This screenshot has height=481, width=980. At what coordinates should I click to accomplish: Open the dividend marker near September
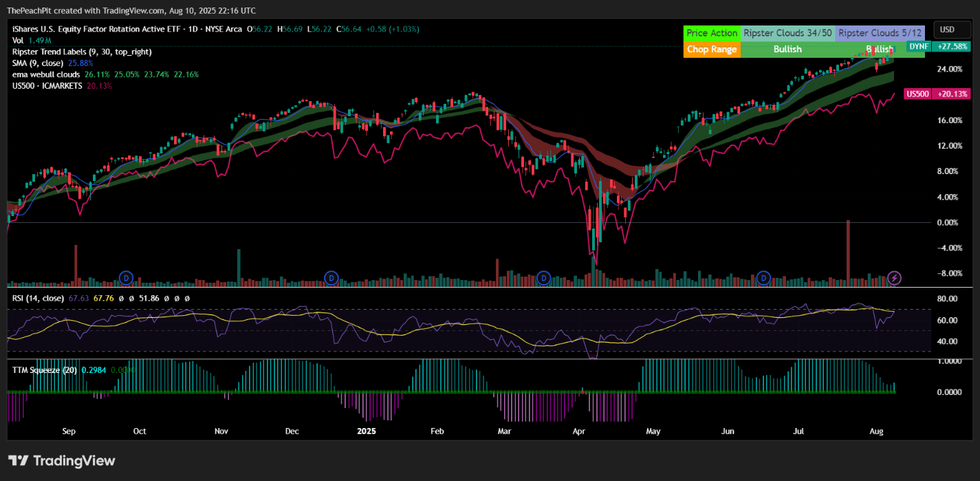(x=126, y=279)
